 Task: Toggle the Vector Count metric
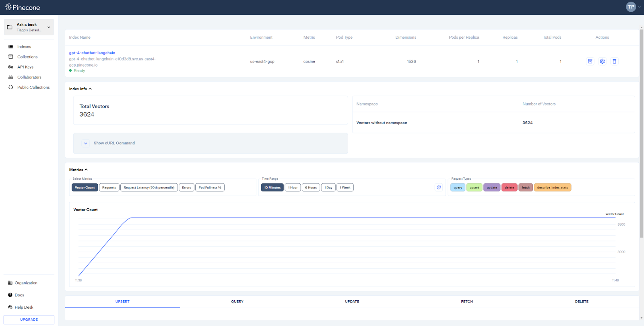[x=85, y=187]
